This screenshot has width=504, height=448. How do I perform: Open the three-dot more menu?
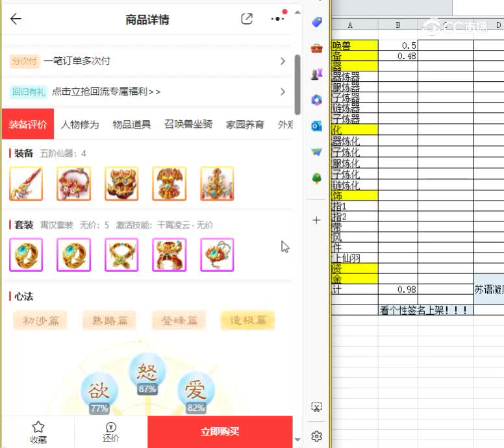click(278, 19)
